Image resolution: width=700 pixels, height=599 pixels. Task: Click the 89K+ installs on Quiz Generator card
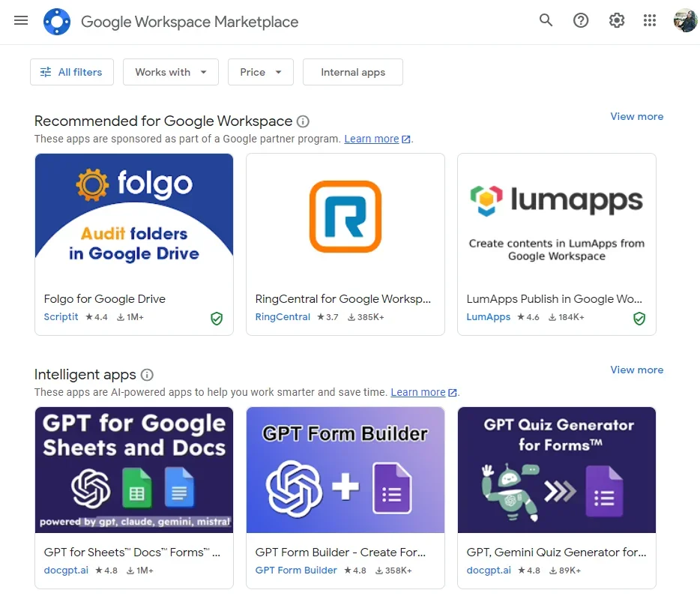(x=565, y=571)
